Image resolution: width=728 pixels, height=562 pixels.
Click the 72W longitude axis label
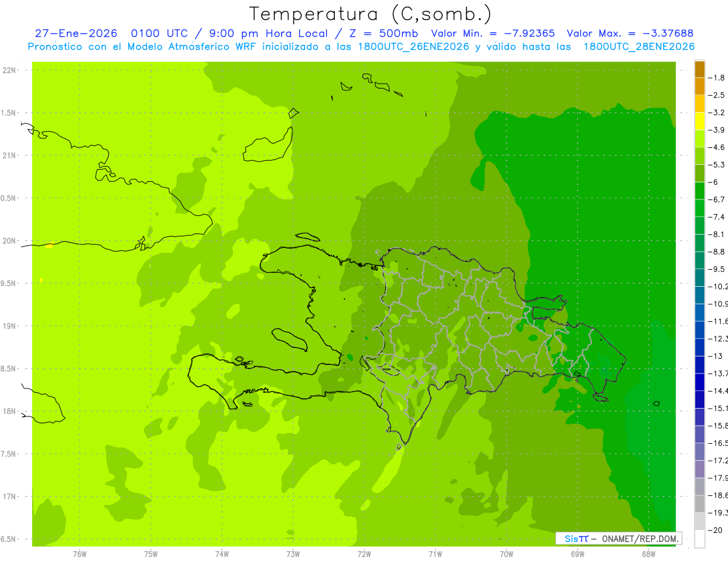point(364,554)
